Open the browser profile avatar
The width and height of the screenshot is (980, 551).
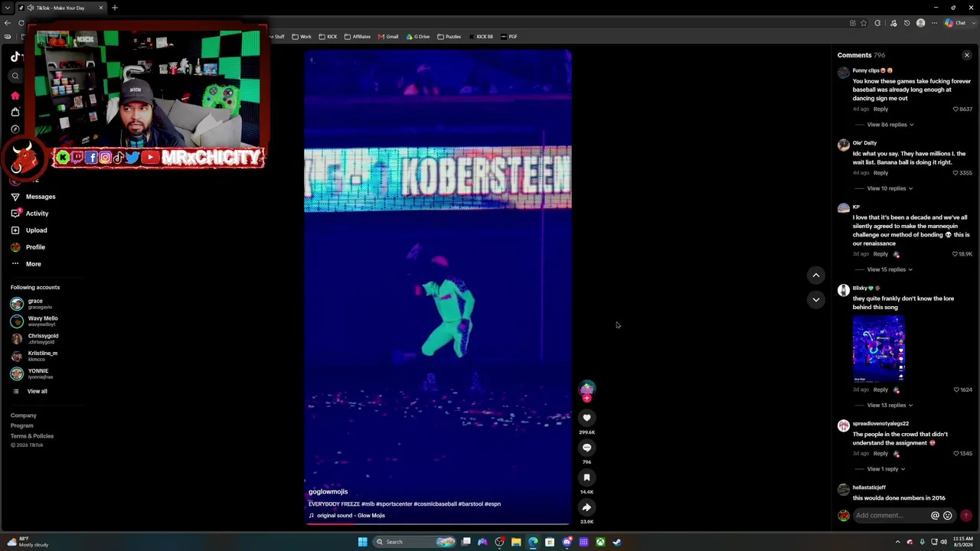[920, 23]
